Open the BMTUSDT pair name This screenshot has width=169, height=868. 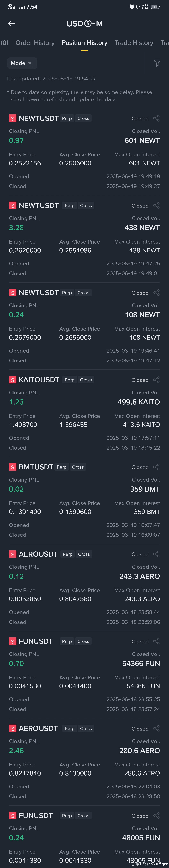pyautogui.click(x=36, y=467)
